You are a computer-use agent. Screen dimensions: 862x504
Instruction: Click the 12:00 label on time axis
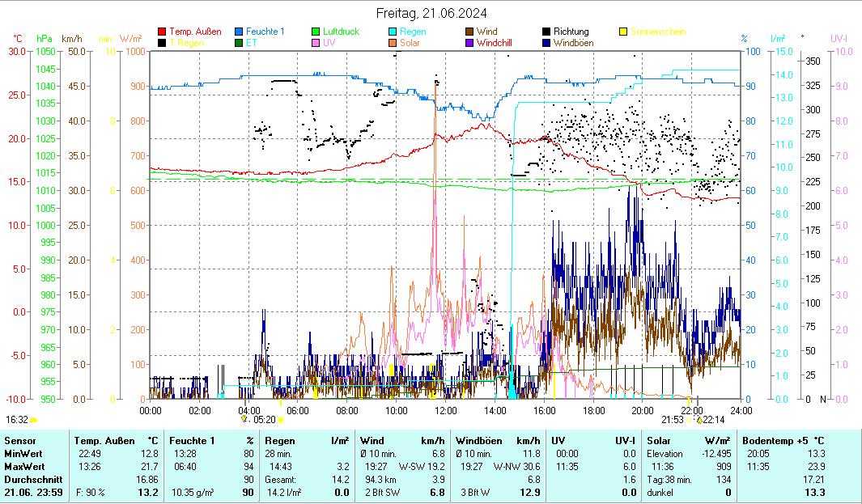click(446, 410)
